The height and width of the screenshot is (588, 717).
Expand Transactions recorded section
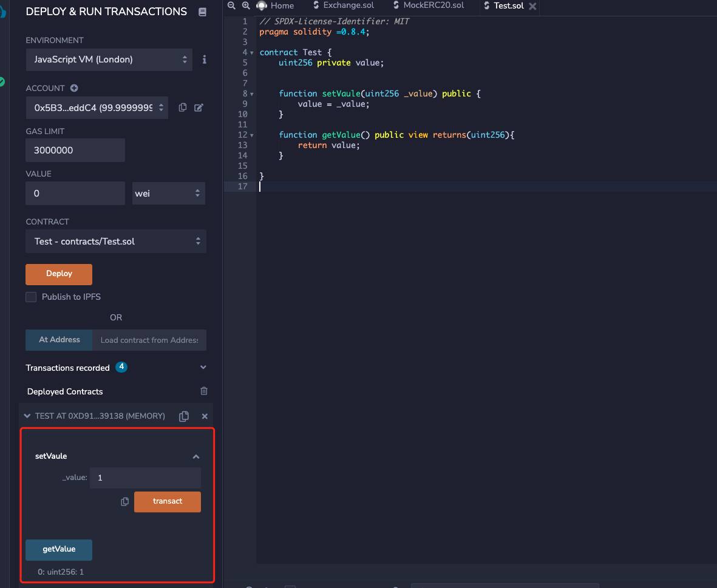click(x=203, y=367)
